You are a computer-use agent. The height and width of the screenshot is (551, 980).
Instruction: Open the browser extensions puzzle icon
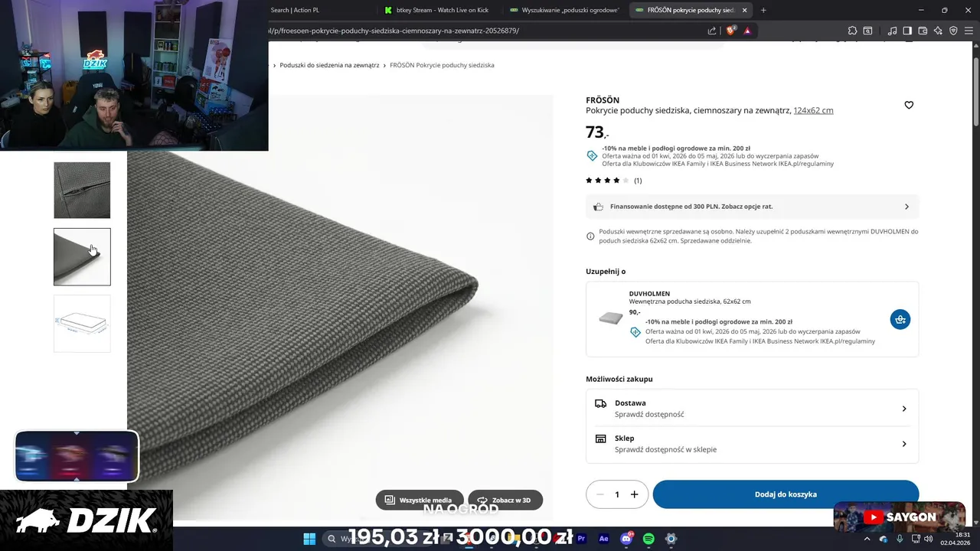pyautogui.click(x=852, y=31)
